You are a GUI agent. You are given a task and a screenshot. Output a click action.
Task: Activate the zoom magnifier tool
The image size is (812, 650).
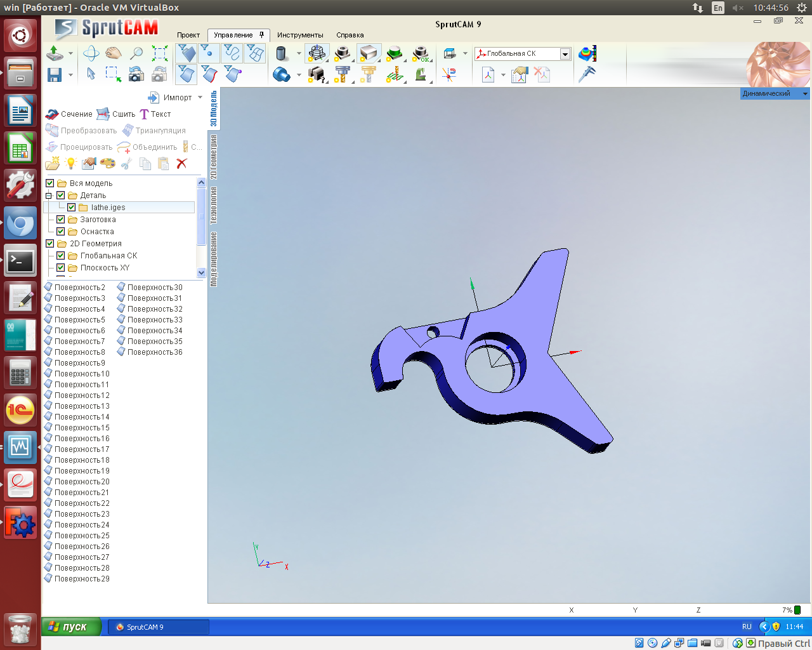[136, 53]
